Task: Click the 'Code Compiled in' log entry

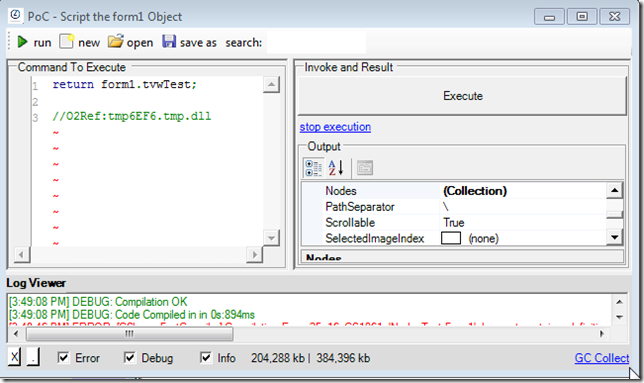Action: click(x=131, y=315)
